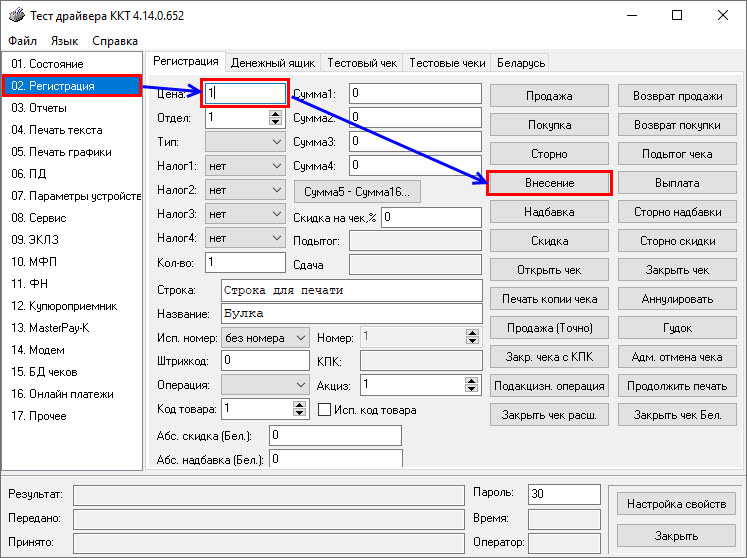Screen dimensions: 747x558
Task: Switch to the Денежный ящик tab
Action: [x=273, y=63]
